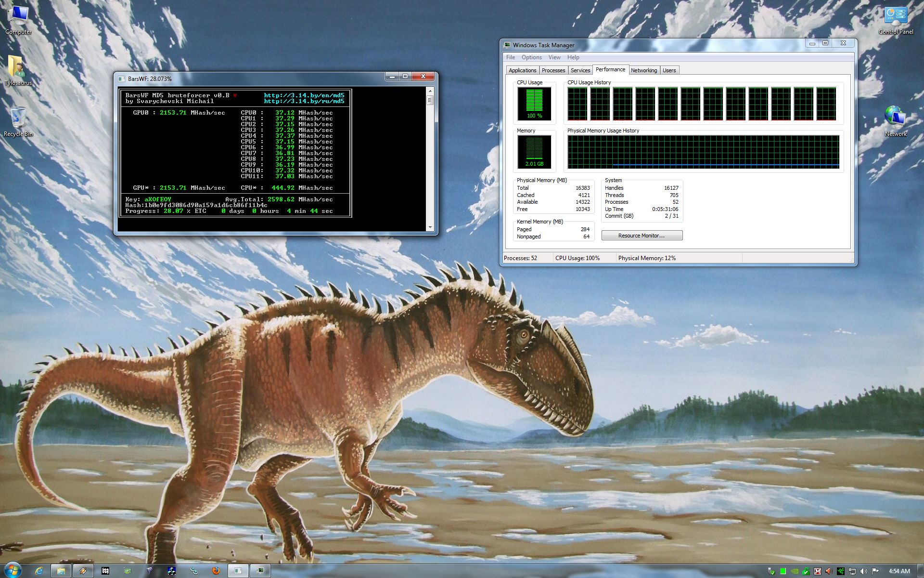
Task: Click the Resource Monitor button
Action: (x=642, y=236)
